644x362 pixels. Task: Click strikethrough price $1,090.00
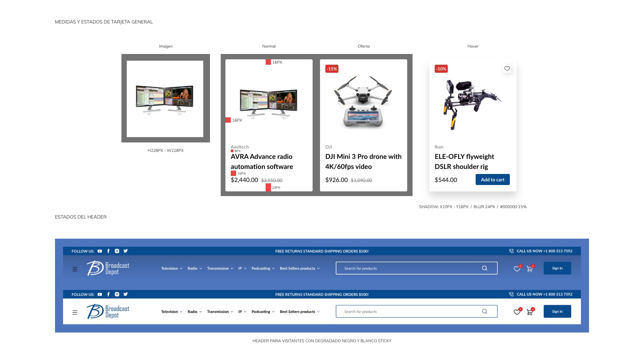(361, 180)
